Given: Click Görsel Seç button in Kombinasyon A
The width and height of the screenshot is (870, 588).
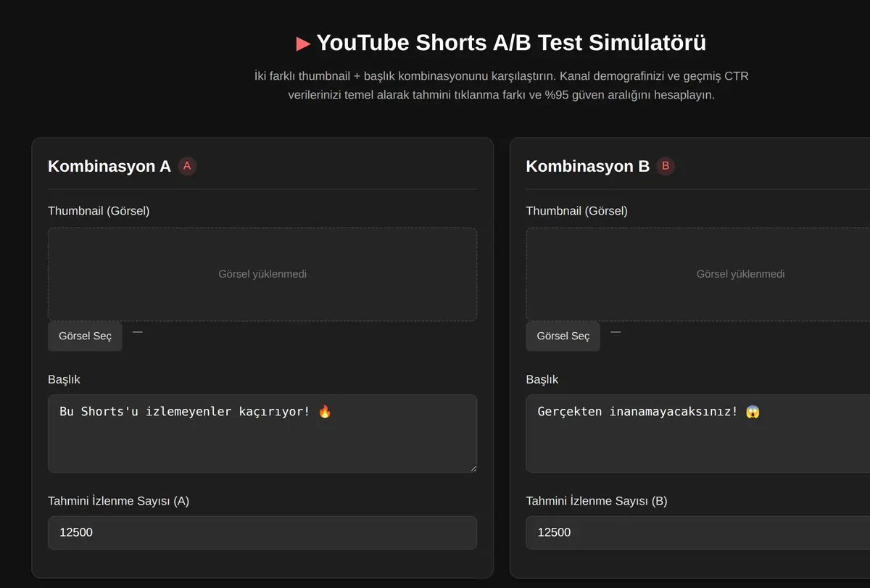Looking at the screenshot, I should (85, 336).
